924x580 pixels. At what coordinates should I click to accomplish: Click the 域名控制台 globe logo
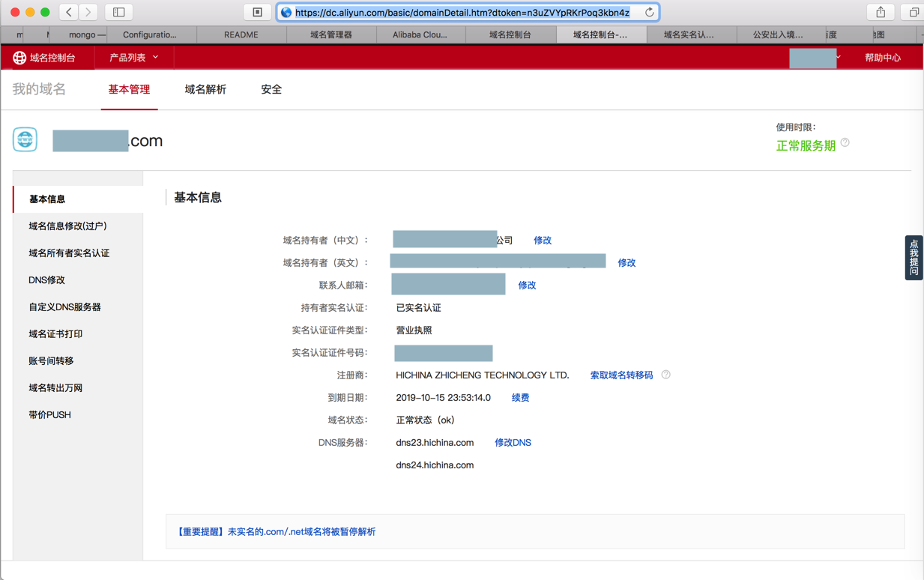click(x=19, y=58)
